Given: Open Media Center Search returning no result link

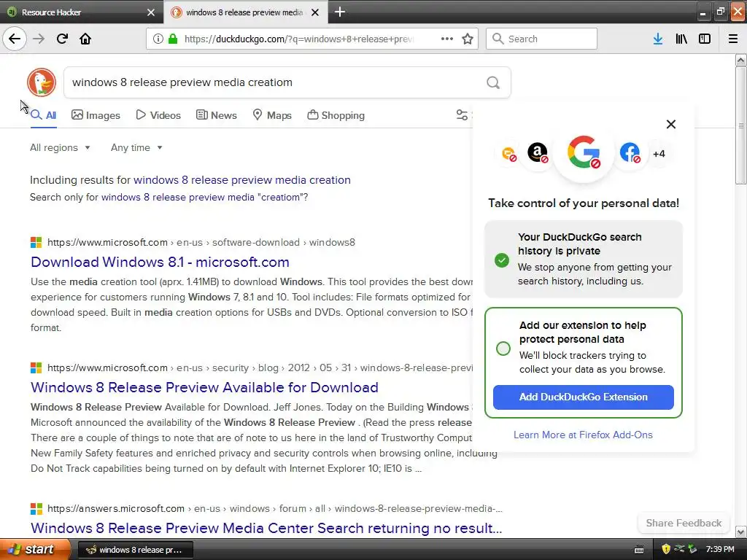Looking at the screenshot, I should [x=266, y=528].
